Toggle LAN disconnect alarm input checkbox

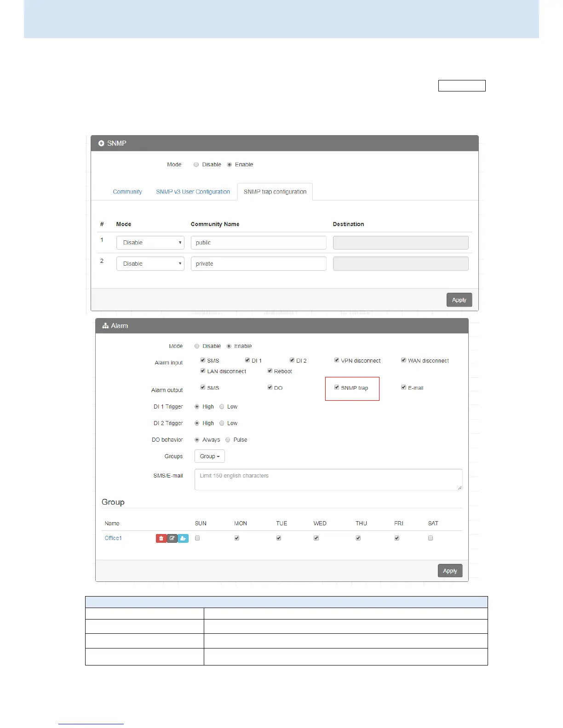[203, 371]
